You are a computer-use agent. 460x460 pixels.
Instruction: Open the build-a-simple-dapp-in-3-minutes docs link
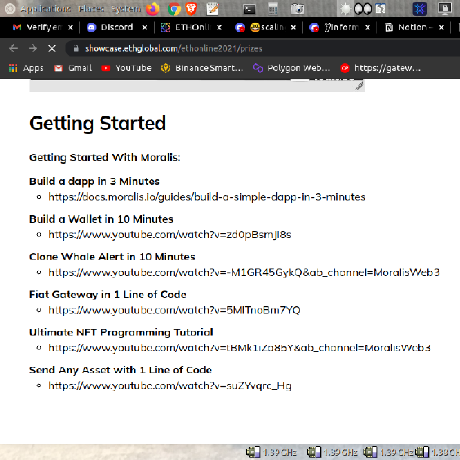[207, 197]
